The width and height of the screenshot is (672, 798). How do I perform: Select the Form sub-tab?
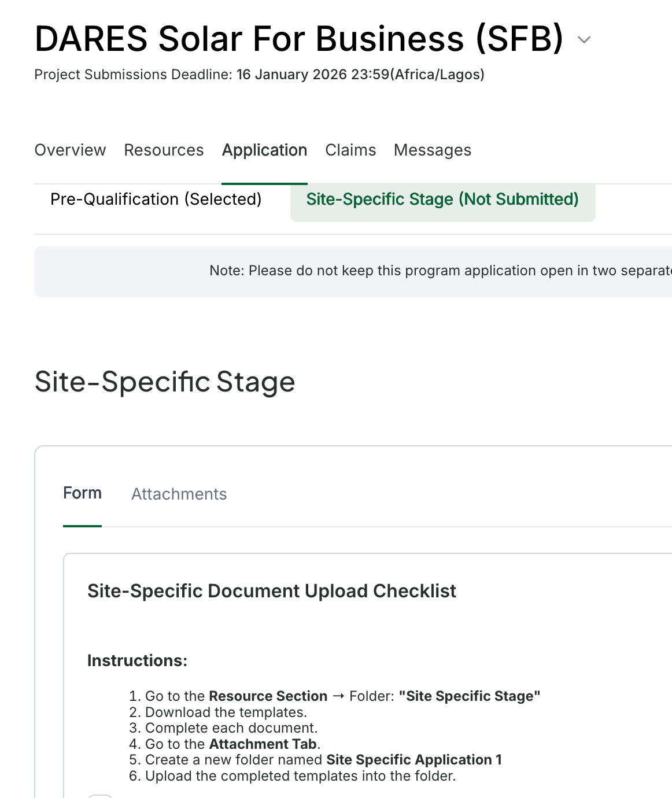point(82,493)
